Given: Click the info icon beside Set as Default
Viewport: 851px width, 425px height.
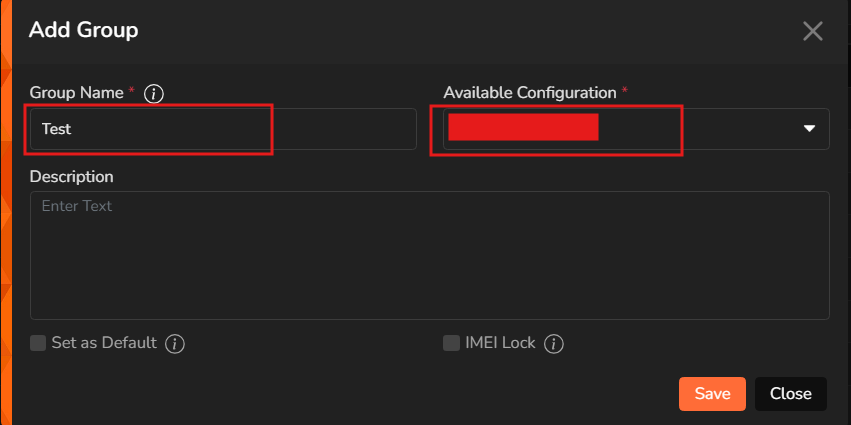Looking at the screenshot, I should pos(175,344).
